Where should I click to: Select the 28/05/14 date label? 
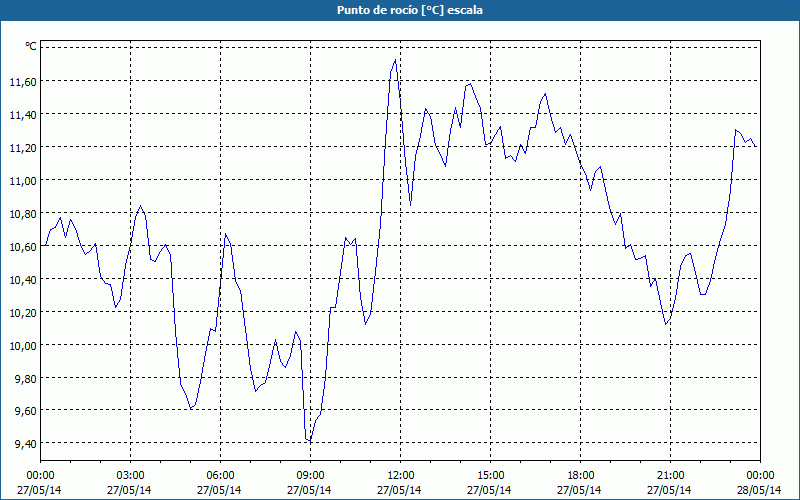point(760,490)
